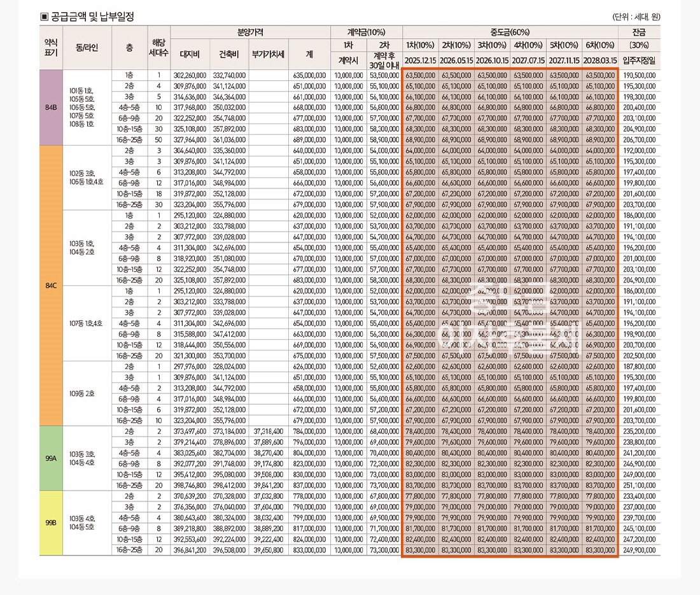Viewport: 700px width, 595px height.
Task: Click the 건축비 column header
Action: [x=228, y=54]
